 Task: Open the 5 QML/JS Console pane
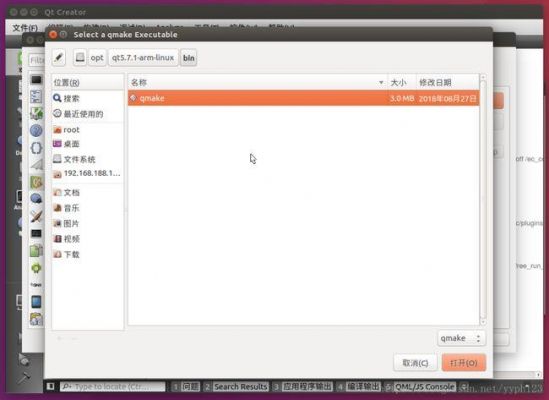pyautogui.click(x=420, y=386)
